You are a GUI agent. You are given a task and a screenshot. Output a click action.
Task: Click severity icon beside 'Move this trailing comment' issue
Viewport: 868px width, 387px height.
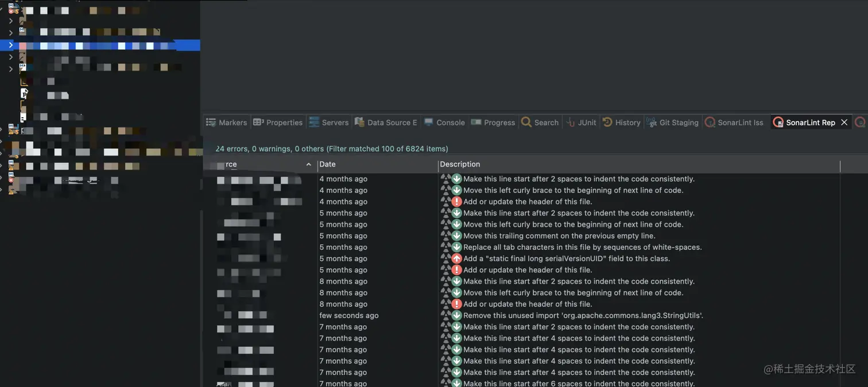coord(456,235)
